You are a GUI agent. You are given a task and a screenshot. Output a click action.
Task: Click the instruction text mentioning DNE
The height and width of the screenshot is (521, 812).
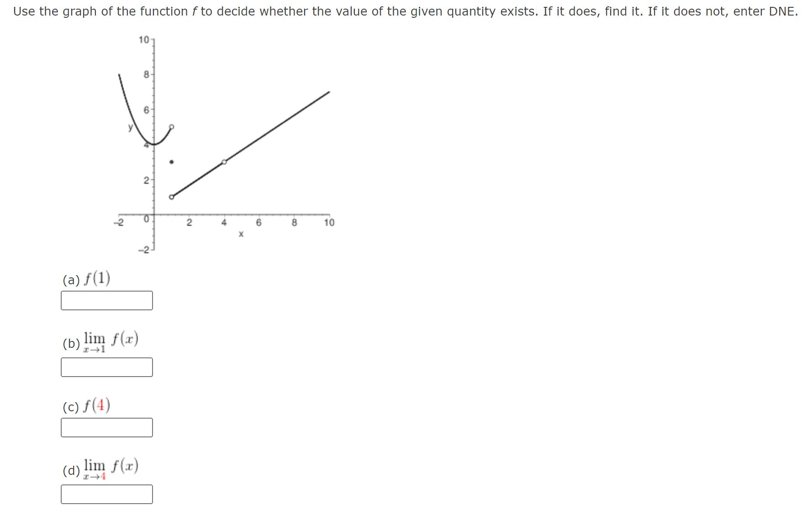click(x=402, y=11)
